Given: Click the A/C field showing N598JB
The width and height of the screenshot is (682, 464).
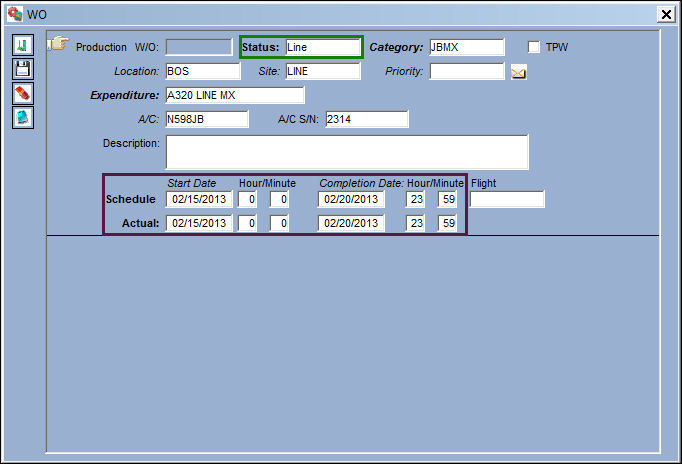Looking at the screenshot, I should pyautogui.click(x=207, y=119).
